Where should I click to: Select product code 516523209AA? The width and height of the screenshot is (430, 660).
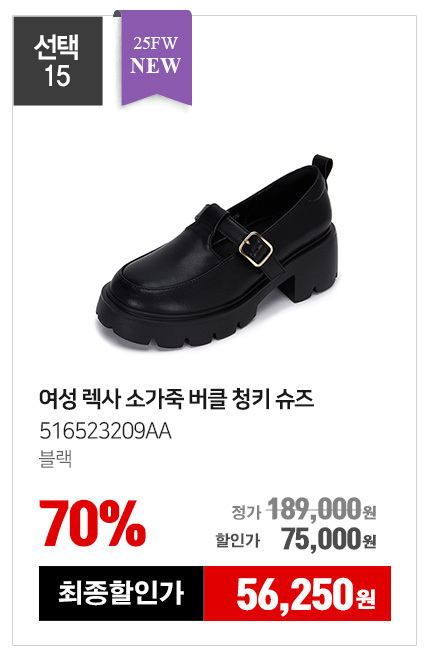click(x=105, y=431)
